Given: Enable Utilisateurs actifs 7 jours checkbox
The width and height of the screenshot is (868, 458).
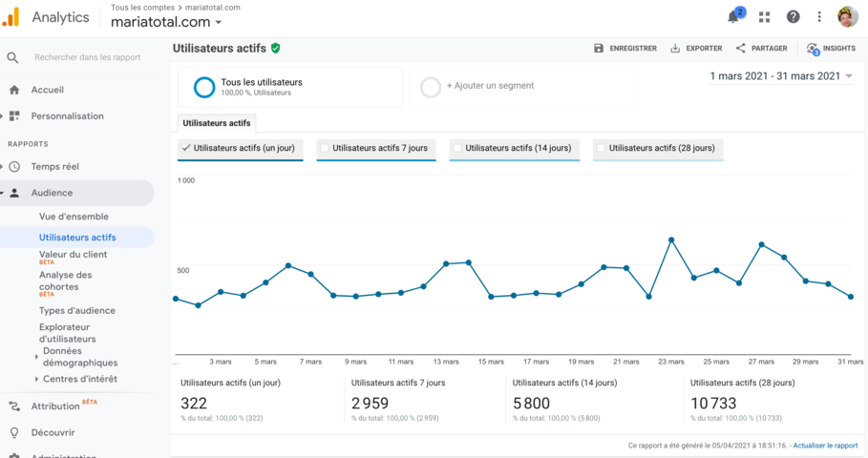Looking at the screenshot, I should pos(325,148).
